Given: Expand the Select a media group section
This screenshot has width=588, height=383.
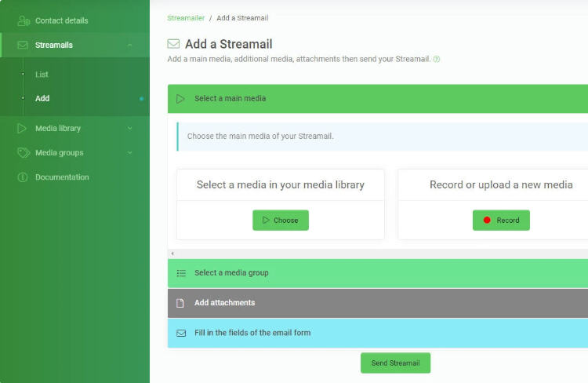Looking at the screenshot, I should [378, 273].
